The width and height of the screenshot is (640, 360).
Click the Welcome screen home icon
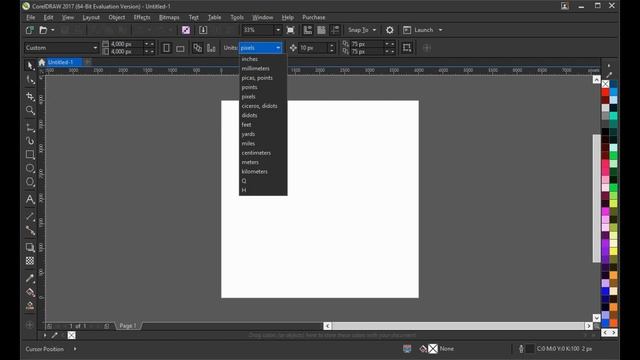click(x=42, y=62)
